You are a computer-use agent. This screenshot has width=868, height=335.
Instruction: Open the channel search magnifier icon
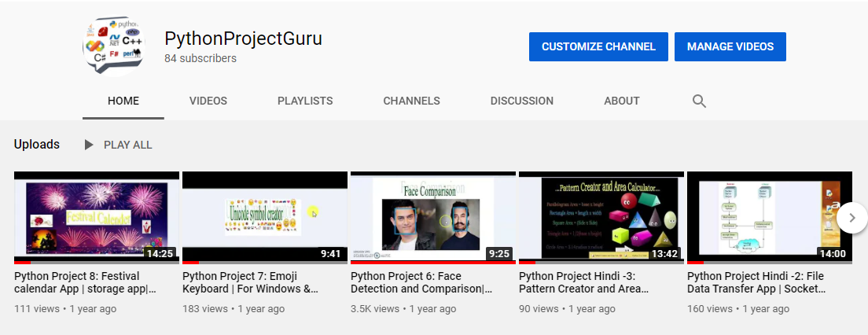pyautogui.click(x=699, y=101)
